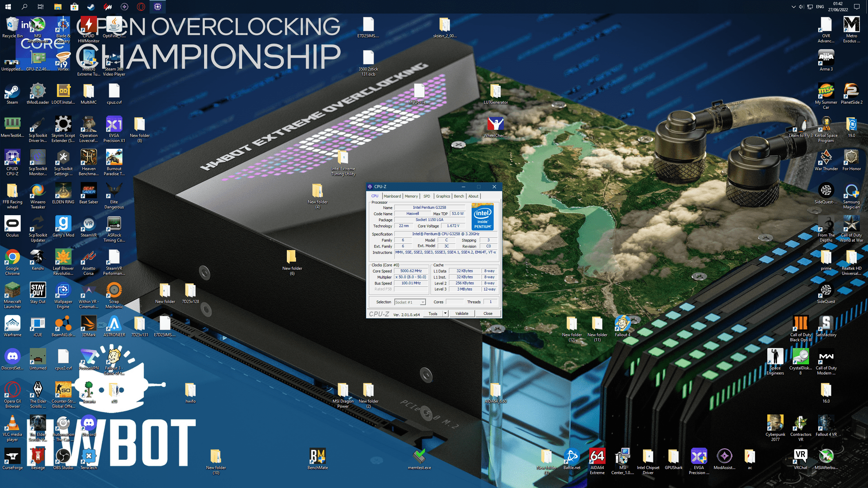Select the 7D25v128 folder
This screenshot has width=868, height=488.
(x=190, y=293)
